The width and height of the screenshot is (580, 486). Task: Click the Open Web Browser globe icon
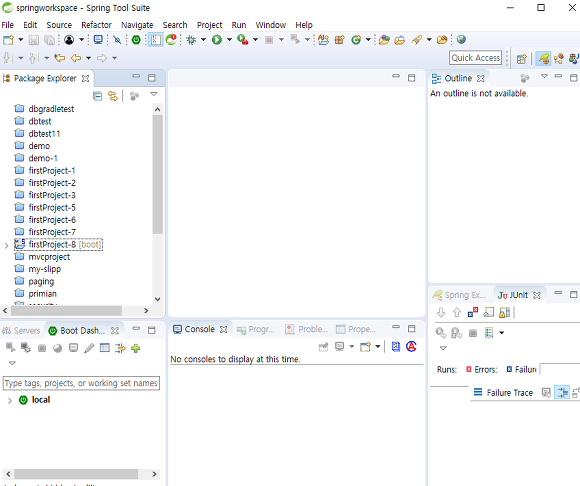[x=461, y=39]
